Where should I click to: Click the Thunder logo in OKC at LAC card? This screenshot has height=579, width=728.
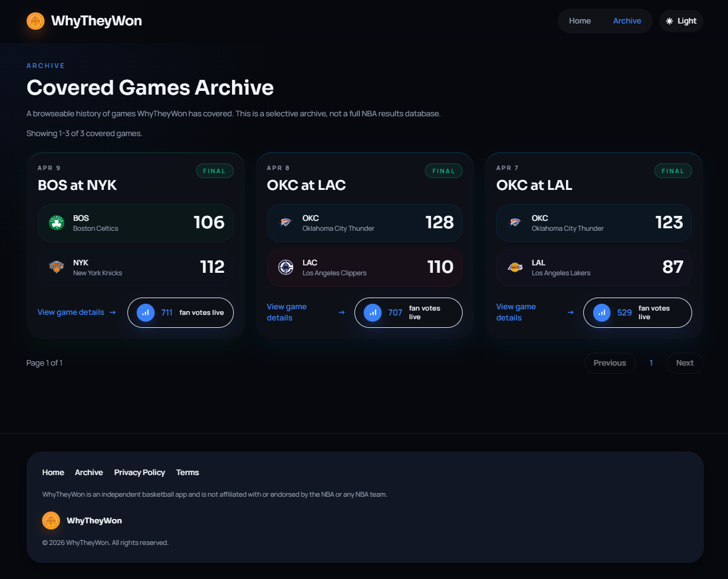coord(286,223)
